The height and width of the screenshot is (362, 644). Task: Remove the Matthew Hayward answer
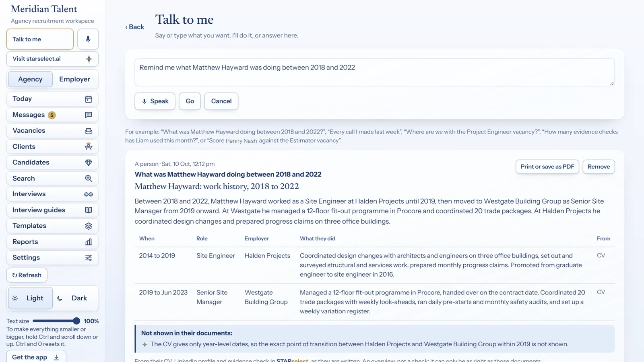point(599,167)
